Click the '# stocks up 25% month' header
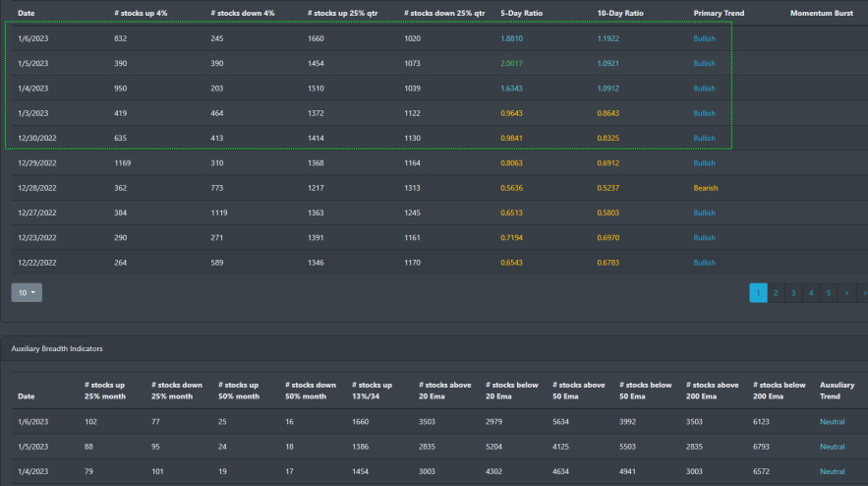 coord(104,391)
